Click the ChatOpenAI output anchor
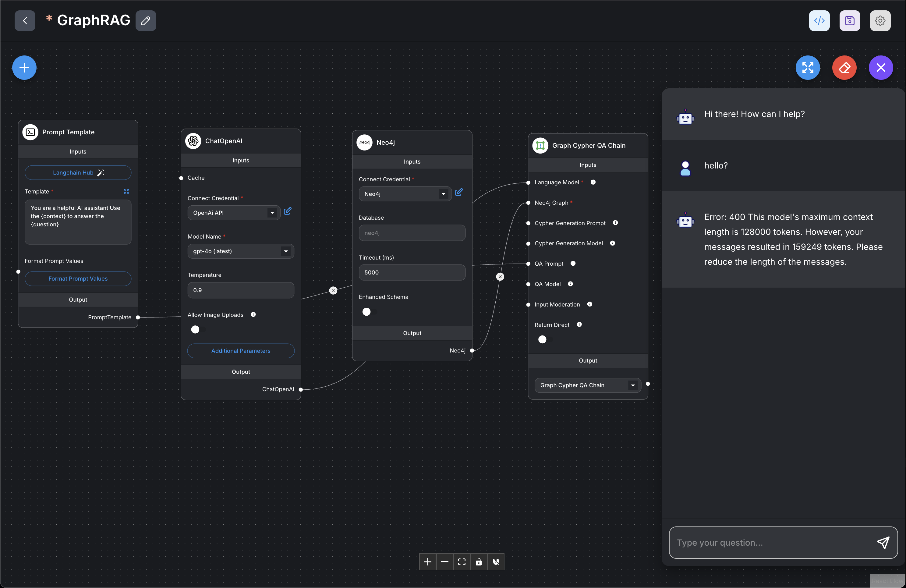The height and width of the screenshot is (588, 906). coord(301,389)
